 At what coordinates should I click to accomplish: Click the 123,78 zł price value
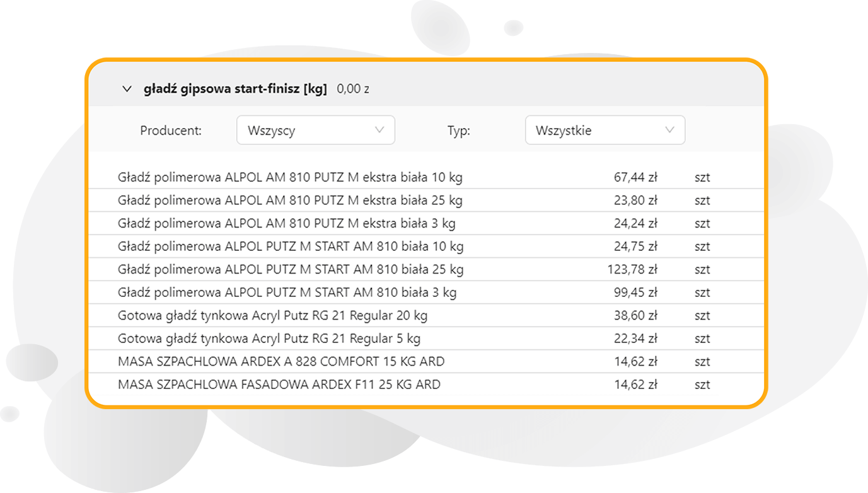pos(632,270)
